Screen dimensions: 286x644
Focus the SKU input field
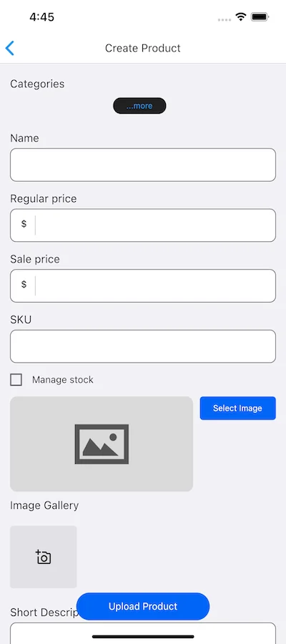[143, 346]
